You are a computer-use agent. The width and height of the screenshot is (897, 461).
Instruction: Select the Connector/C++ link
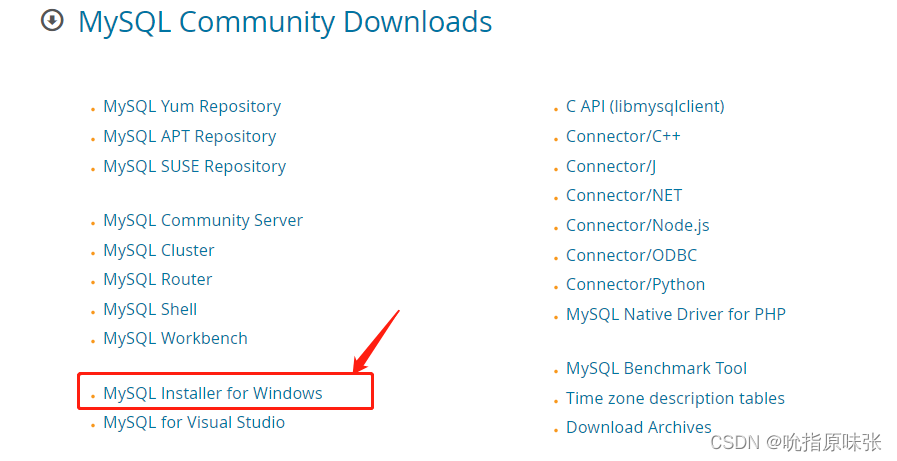(623, 137)
